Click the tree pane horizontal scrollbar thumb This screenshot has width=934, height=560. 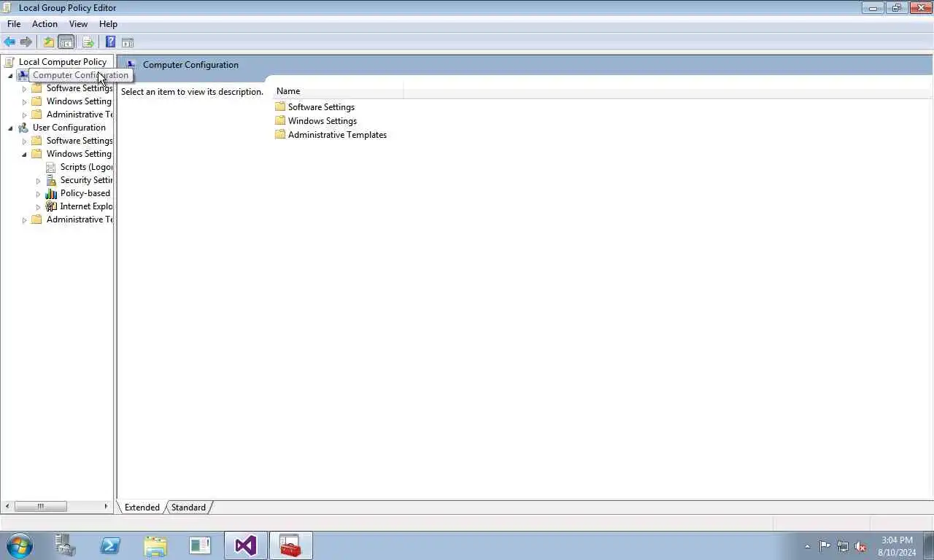point(40,506)
